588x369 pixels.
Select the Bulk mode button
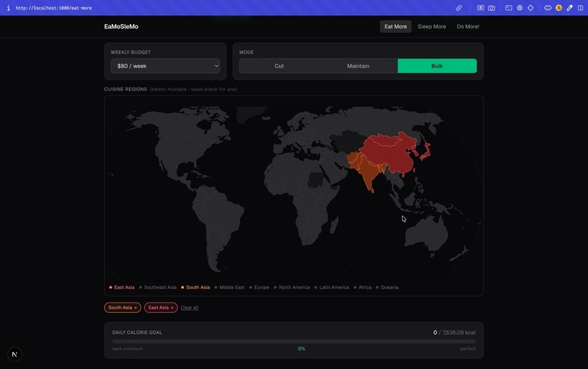[x=437, y=66]
